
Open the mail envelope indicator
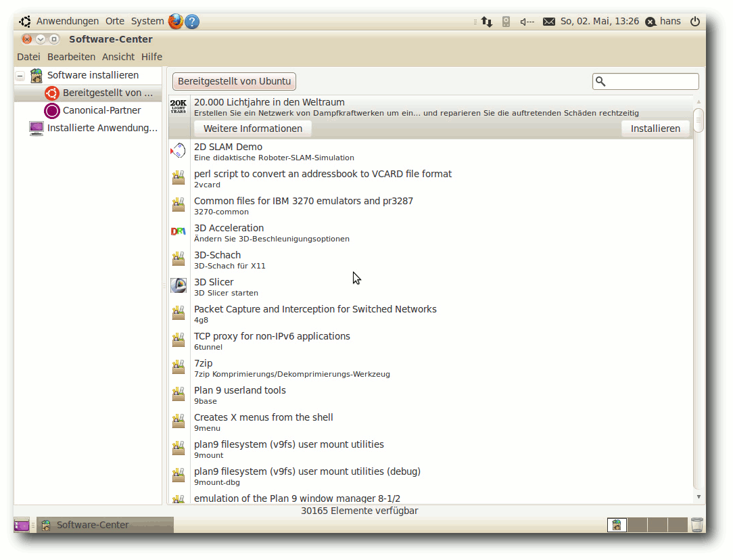click(549, 22)
